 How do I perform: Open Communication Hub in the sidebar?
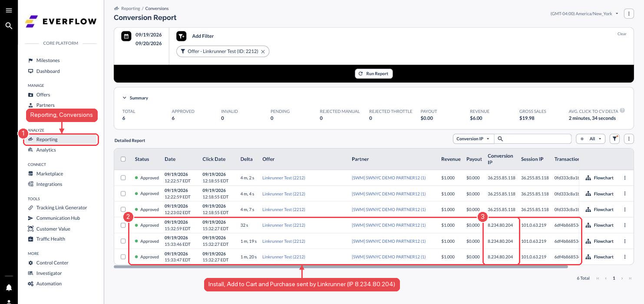pos(58,218)
